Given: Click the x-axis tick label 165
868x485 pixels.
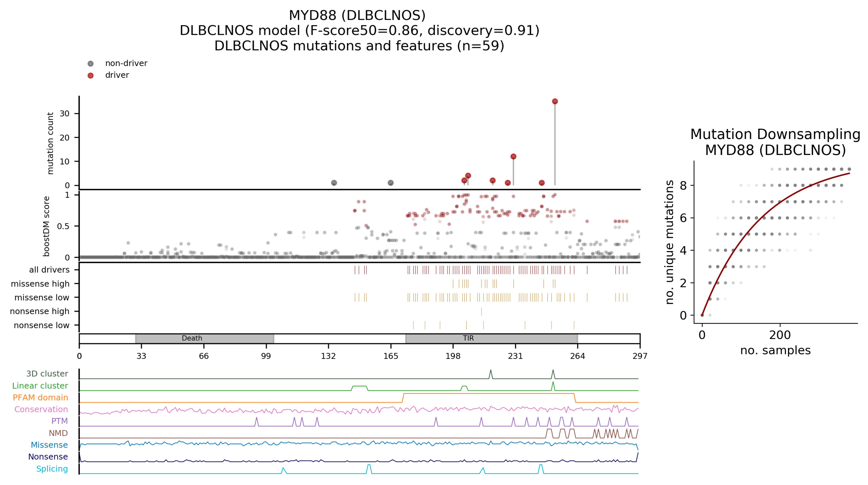Looking at the screenshot, I should pos(390,356).
